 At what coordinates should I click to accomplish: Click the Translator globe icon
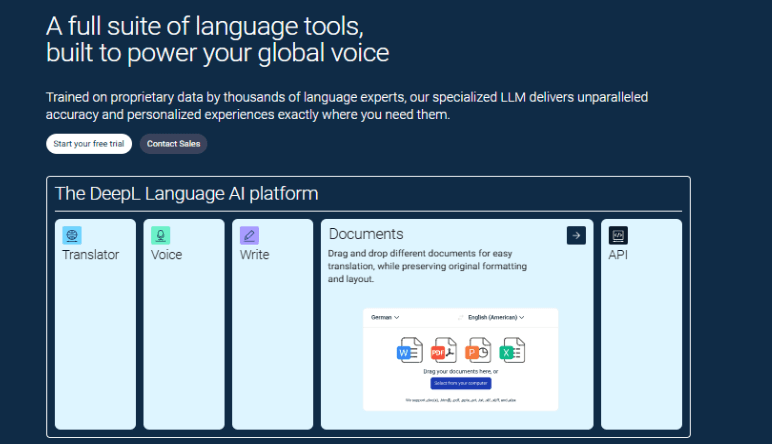click(72, 235)
